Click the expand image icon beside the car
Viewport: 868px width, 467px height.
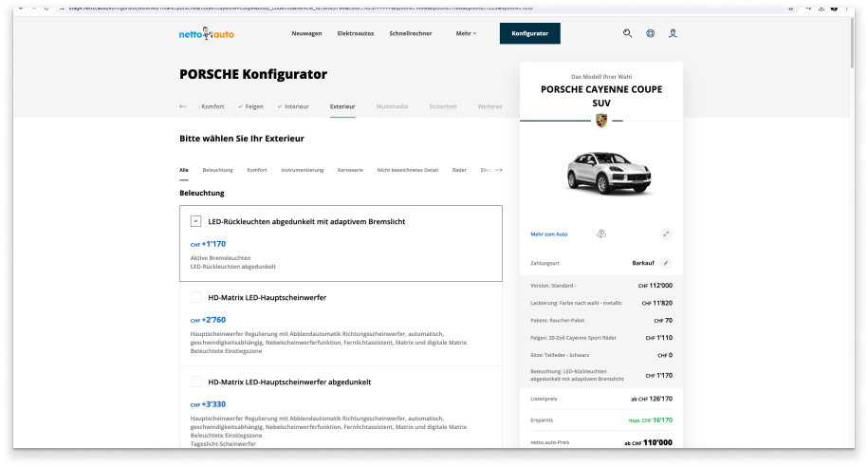point(666,233)
